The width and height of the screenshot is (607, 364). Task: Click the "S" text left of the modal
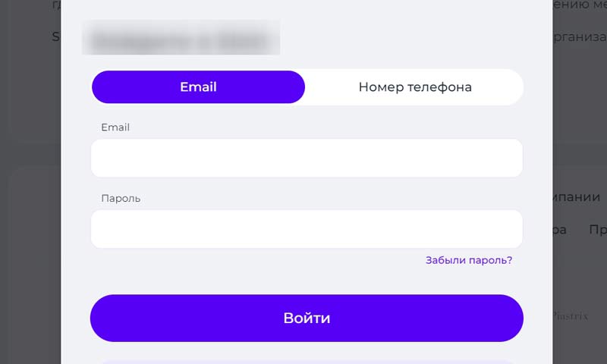tap(55, 36)
